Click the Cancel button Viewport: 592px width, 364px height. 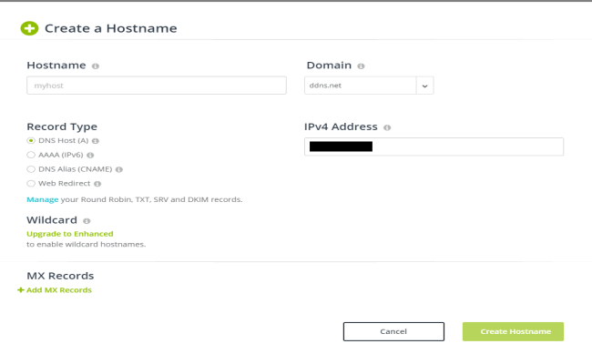pos(393,331)
